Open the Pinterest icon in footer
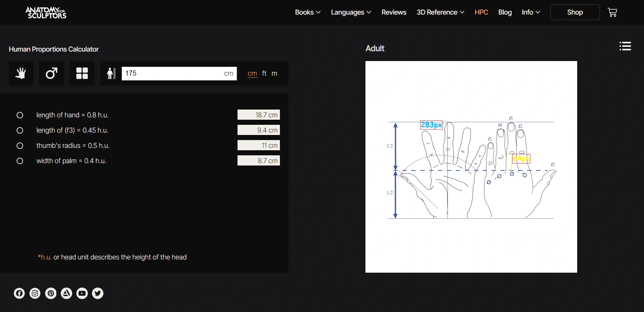Viewport: 644px width, 312px height. (51, 293)
